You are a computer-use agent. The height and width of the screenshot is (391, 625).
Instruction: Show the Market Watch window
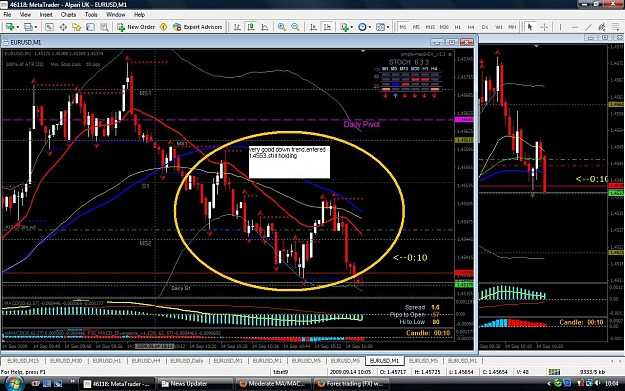pyautogui.click(x=49, y=27)
